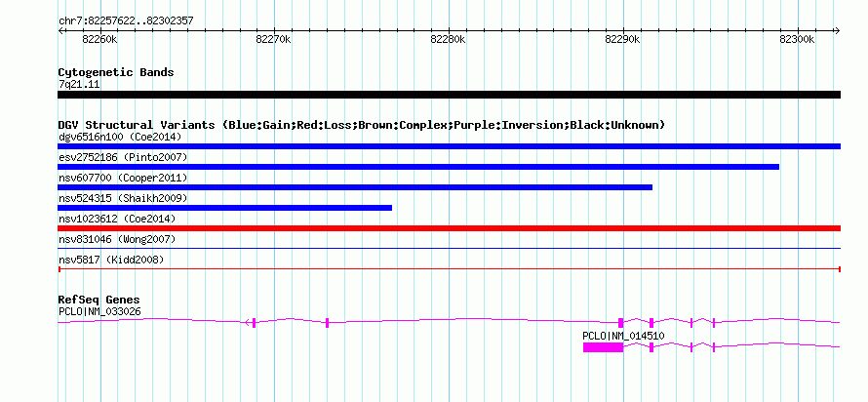The height and width of the screenshot is (402, 868).
Task: Open the dgv6516n100 (Coe2014) variant label
Action: 120,137
